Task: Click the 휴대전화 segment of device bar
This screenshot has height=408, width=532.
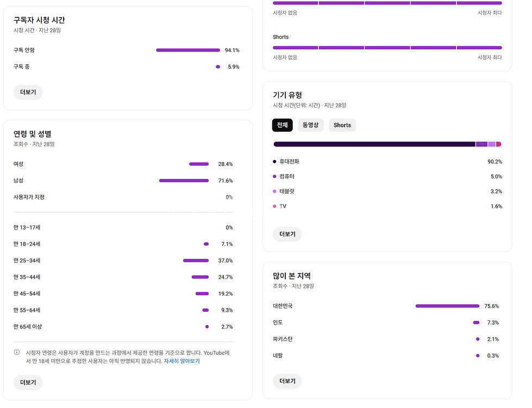Action: (374, 144)
